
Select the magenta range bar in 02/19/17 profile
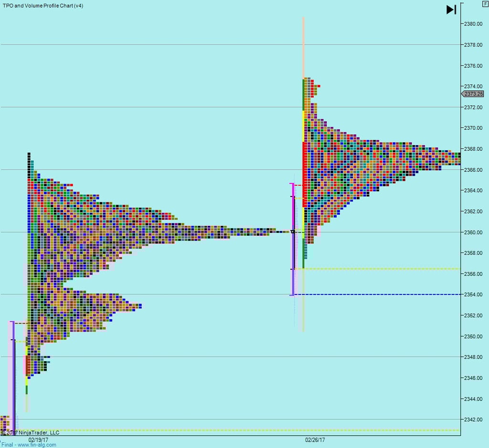(x=11, y=372)
